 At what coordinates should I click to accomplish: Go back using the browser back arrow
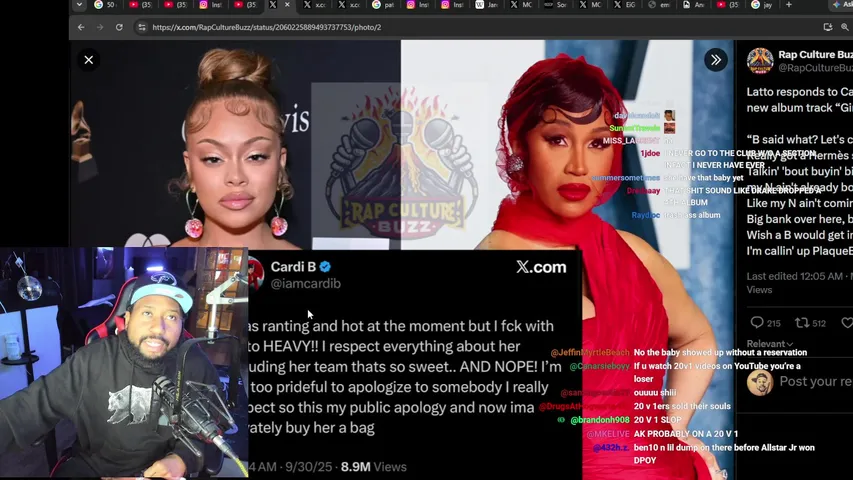pyautogui.click(x=81, y=27)
